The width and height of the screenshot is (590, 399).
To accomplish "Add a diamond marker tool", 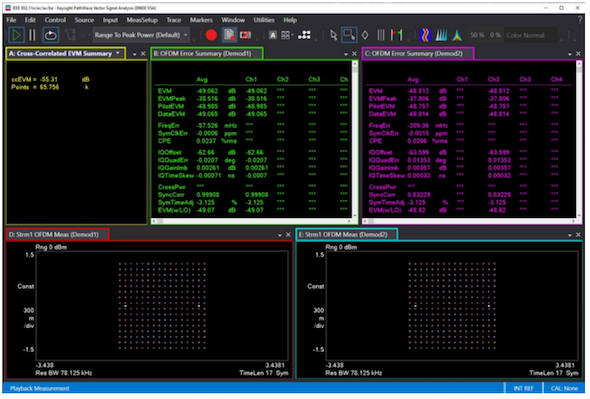I will pyautogui.click(x=365, y=35).
